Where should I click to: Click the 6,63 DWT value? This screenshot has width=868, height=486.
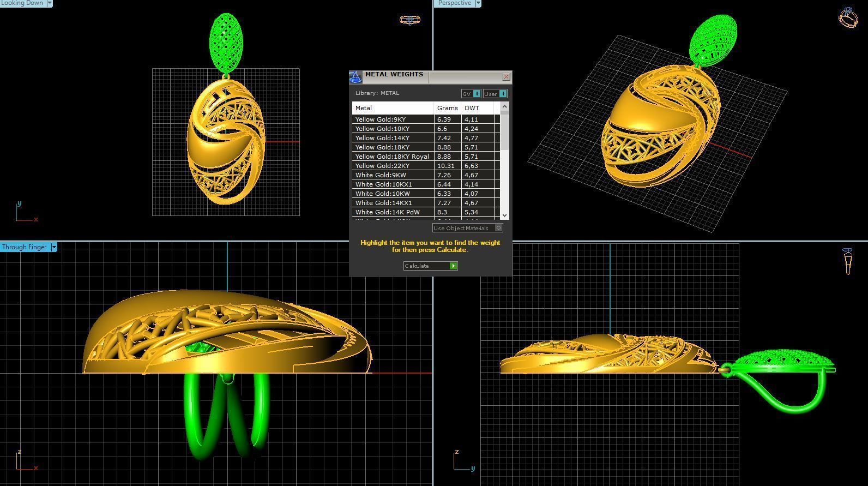click(x=471, y=166)
